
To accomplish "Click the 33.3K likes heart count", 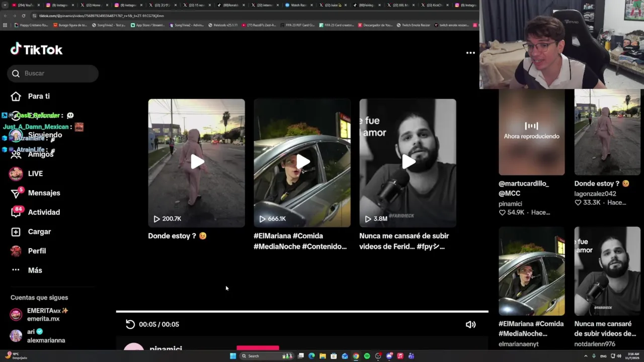I will (x=588, y=203).
